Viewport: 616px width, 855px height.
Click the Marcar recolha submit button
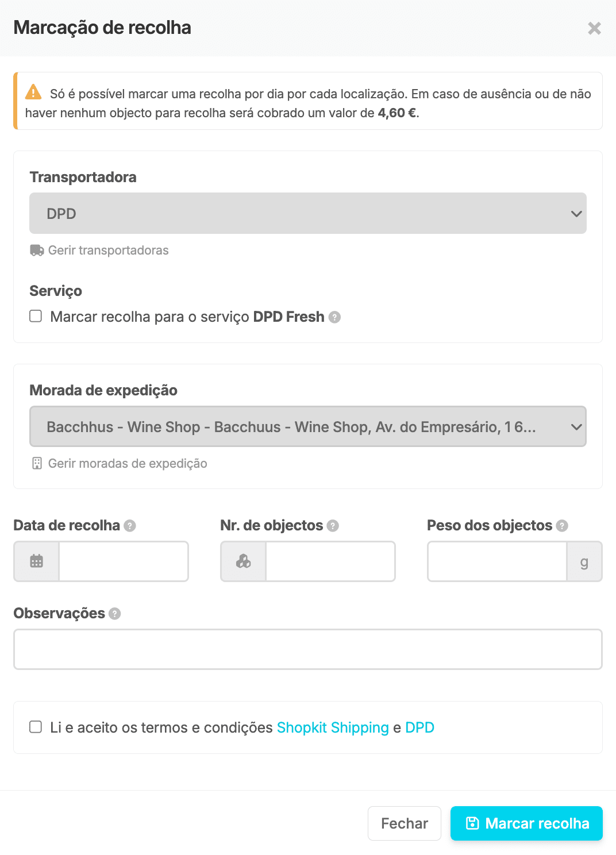point(526,823)
